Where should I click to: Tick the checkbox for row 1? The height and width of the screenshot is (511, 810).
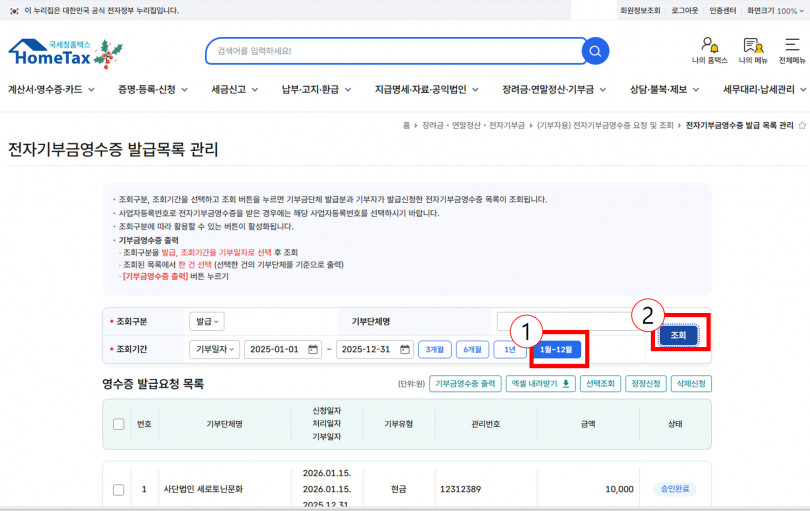point(118,490)
